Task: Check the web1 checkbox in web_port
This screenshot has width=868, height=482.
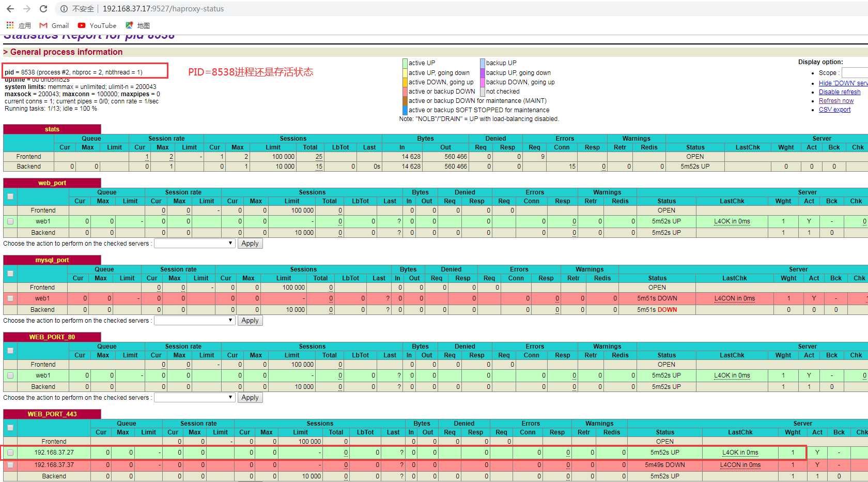Action: click(x=10, y=221)
